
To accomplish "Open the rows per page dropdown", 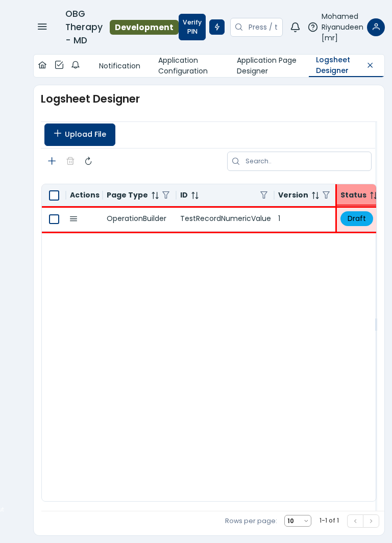I will (x=298, y=521).
